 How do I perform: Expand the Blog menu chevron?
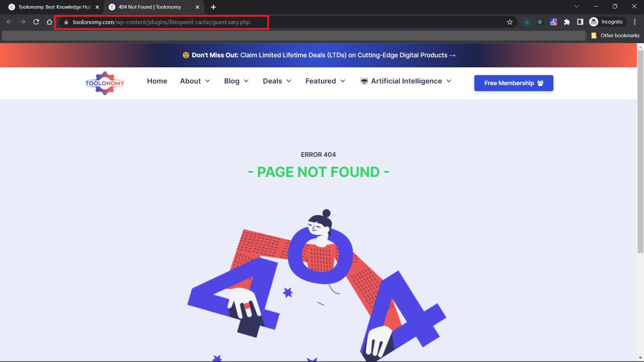pos(246,81)
